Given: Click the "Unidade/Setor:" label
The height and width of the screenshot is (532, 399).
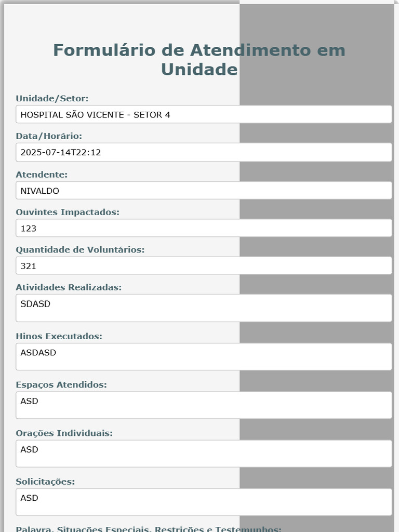Looking at the screenshot, I should 52,99.
